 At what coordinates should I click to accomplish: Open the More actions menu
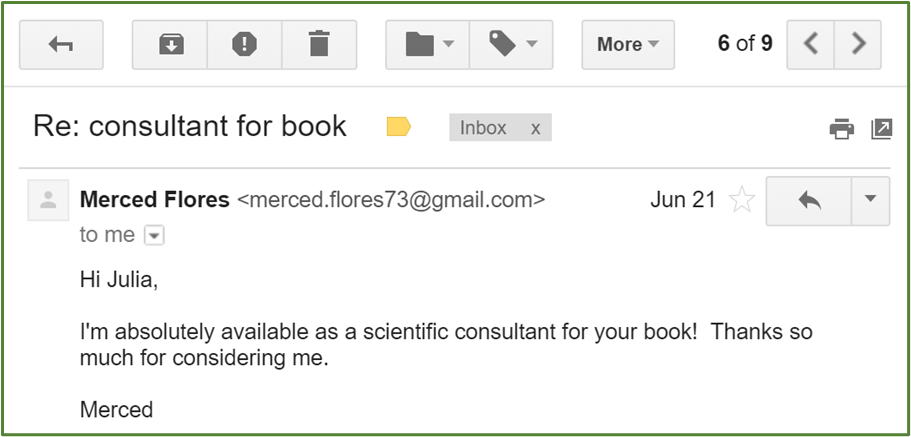pyautogui.click(x=627, y=44)
